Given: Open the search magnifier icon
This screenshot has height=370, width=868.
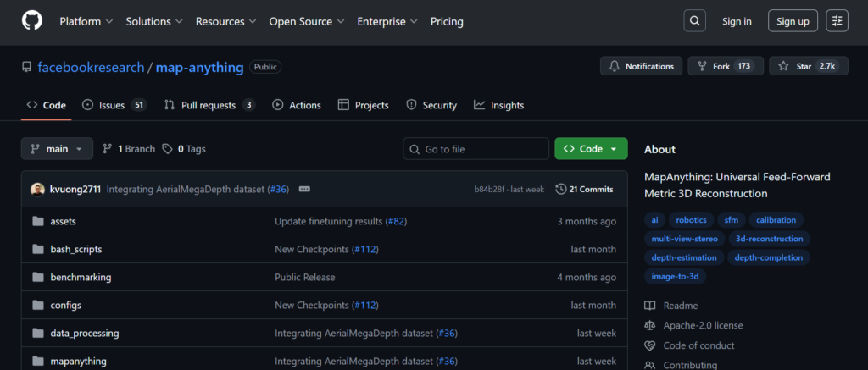Looking at the screenshot, I should point(695,21).
